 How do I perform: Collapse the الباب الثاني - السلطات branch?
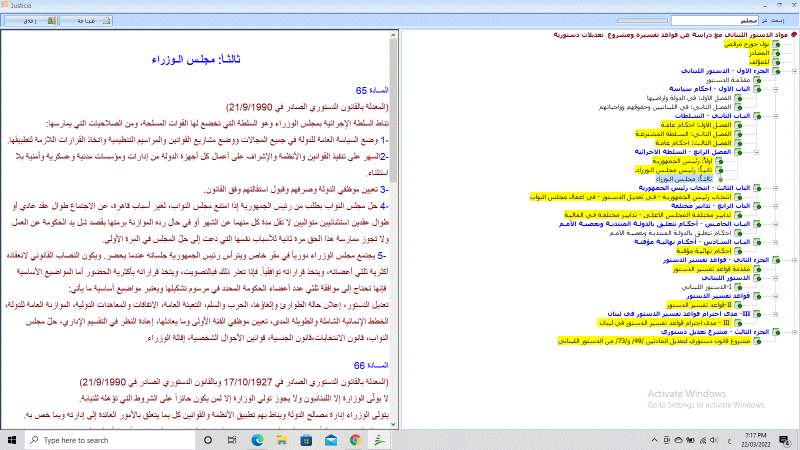776,116
